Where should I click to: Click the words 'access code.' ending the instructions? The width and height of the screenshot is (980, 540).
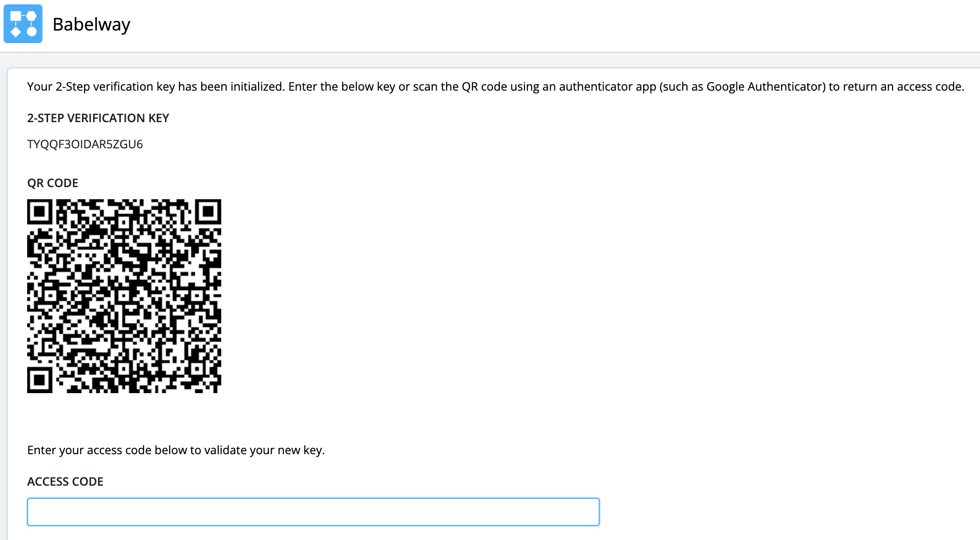(930, 87)
